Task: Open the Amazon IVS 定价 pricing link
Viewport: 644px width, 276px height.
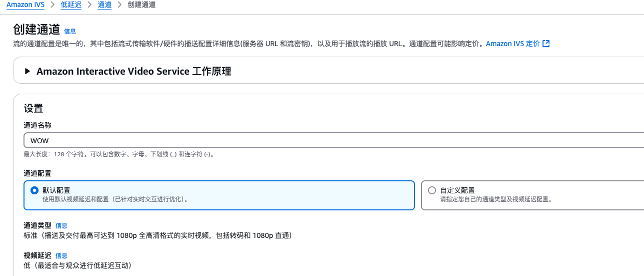Action: pos(513,44)
